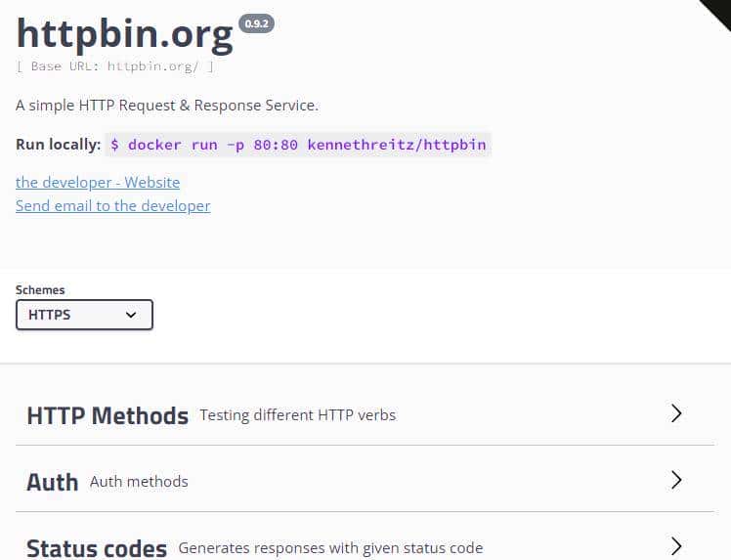731x560 pixels.
Task: Click the Schemes label above dropdown
Action: click(40, 290)
